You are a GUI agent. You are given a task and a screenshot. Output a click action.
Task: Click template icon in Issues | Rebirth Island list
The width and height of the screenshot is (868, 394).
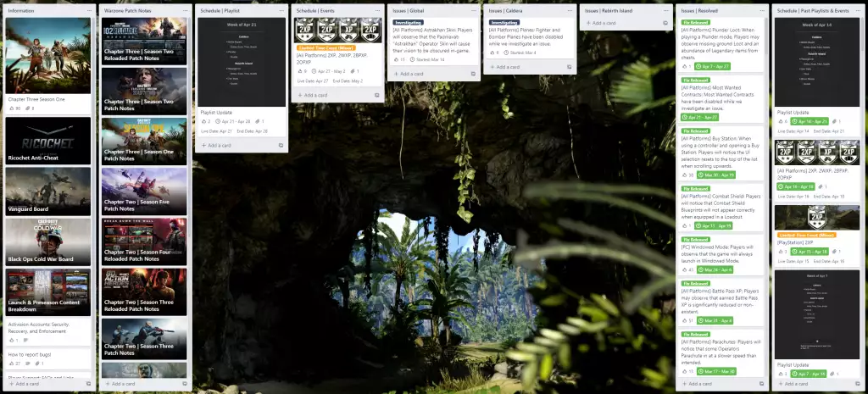(x=663, y=23)
